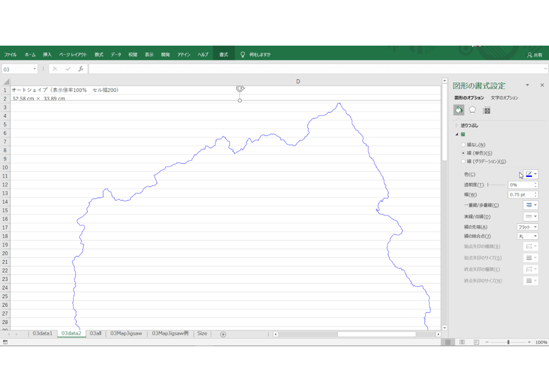549x392 pixels.
Task: Click the Name Box showing 03
Action: [x=17, y=69]
